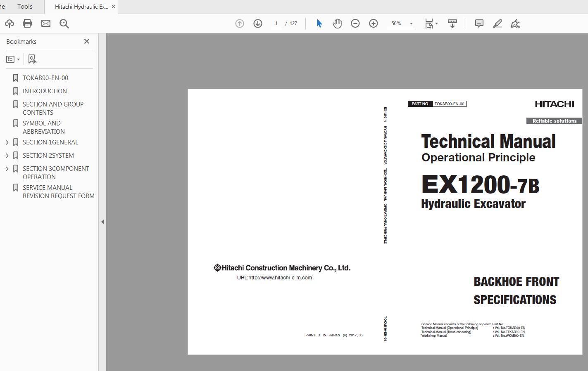The width and height of the screenshot is (588, 371).
Task: Click the SPECIFICATIONS heading text
Action: point(515,300)
